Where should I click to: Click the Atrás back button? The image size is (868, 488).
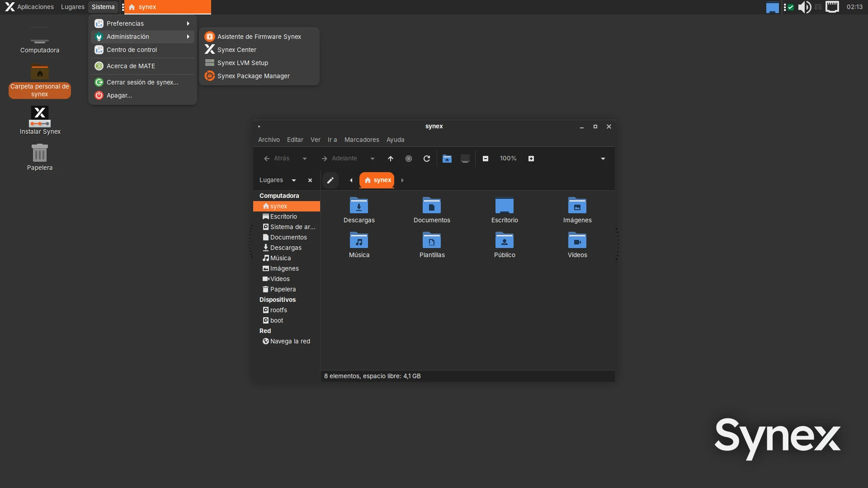coord(277,159)
